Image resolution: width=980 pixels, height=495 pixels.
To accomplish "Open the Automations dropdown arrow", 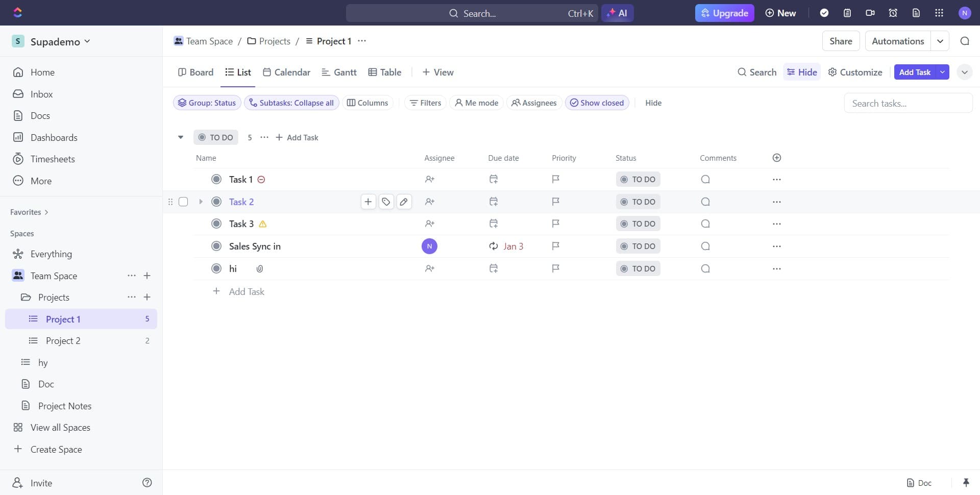I will (x=941, y=41).
